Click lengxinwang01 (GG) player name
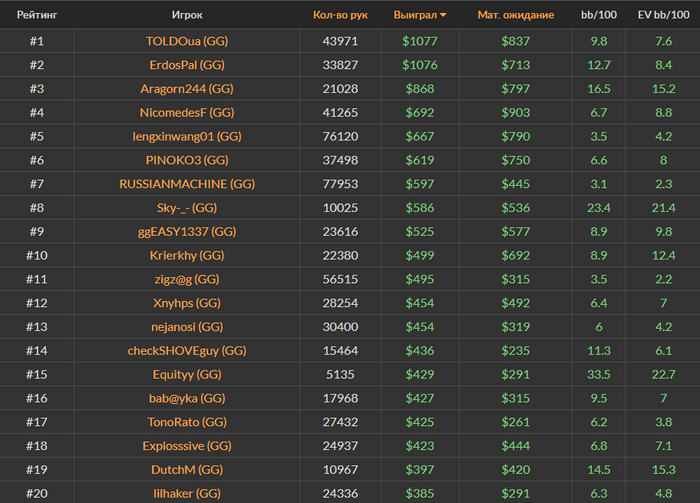This screenshot has height=503, width=700. point(187,136)
